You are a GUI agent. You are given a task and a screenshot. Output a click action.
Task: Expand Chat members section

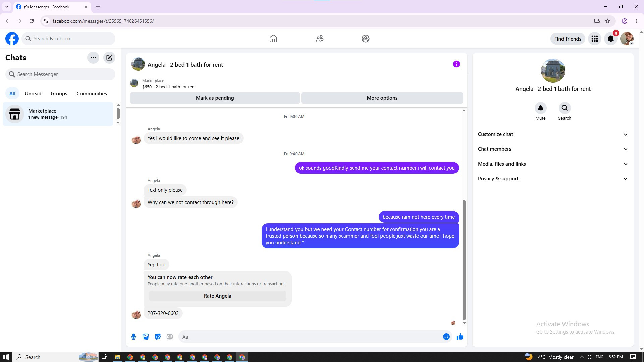click(553, 149)
